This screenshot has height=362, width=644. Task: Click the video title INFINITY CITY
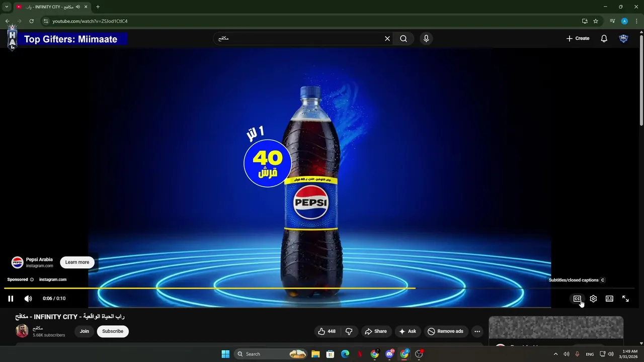pyautogui.click(x=70, y=317)
